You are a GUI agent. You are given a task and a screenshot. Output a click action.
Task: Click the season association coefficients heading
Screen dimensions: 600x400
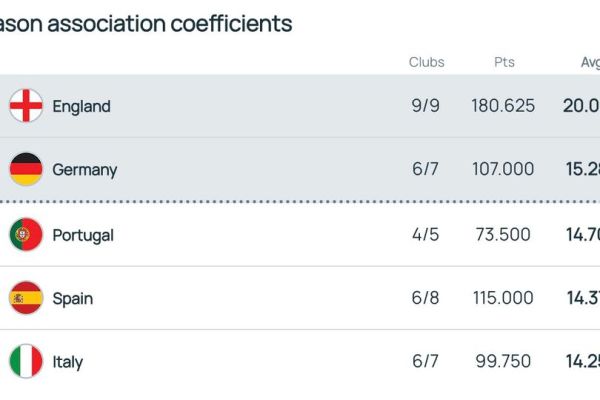(146, 23)
